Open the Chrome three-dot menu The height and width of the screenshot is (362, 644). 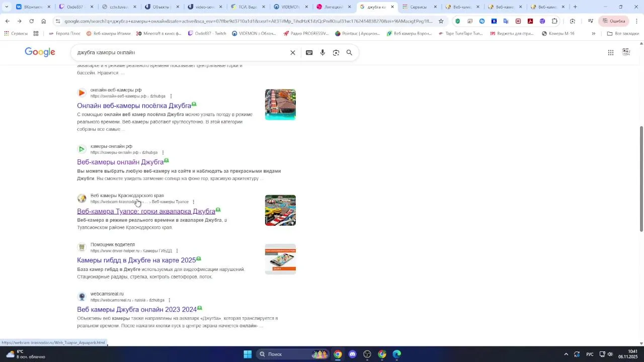637,21
